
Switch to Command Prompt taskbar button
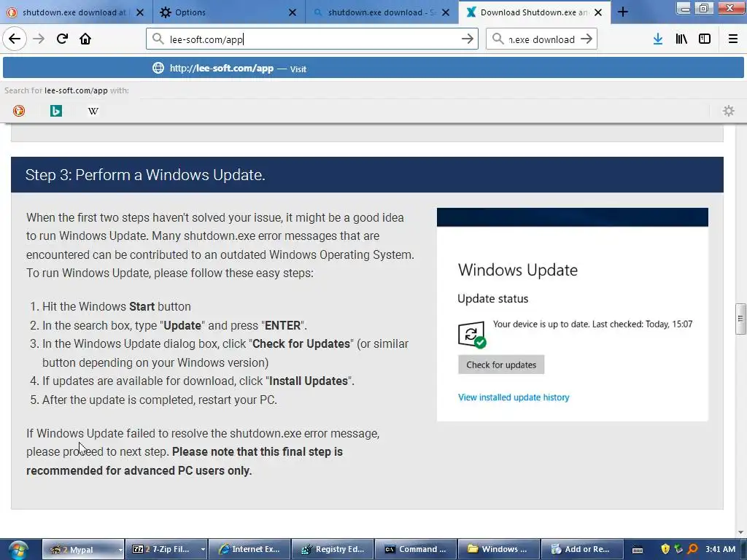[x=415, y=550]
